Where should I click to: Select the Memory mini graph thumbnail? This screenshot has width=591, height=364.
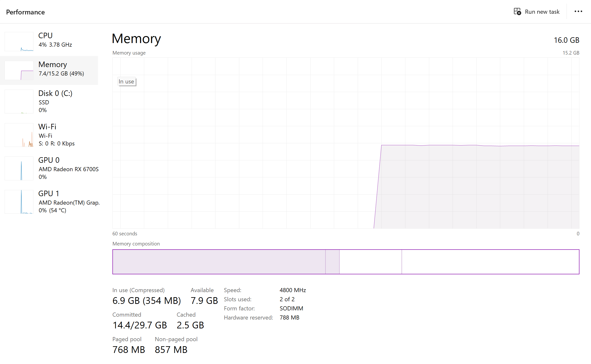coord(19,70)
